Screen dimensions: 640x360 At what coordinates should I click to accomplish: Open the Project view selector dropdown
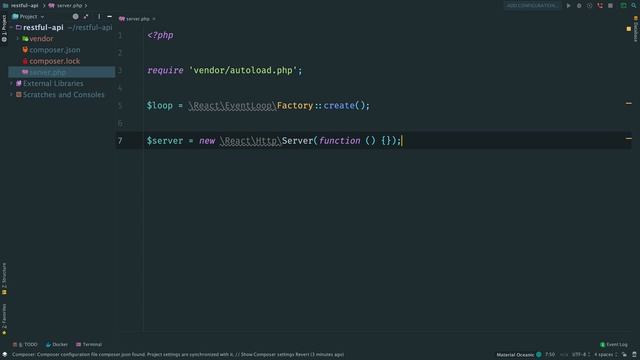[x=28, y=17]
